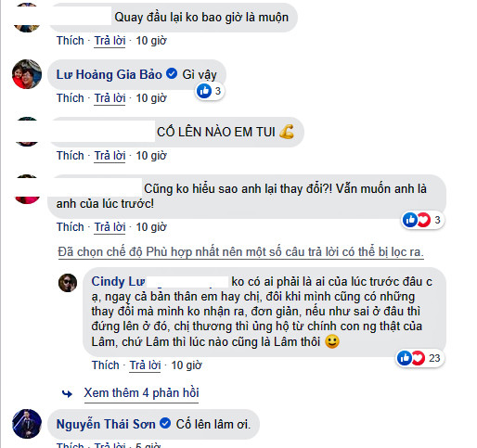Reply to the Gì vậy comment via Trả lời
The image size is (477, 448).
click(110, 98)
